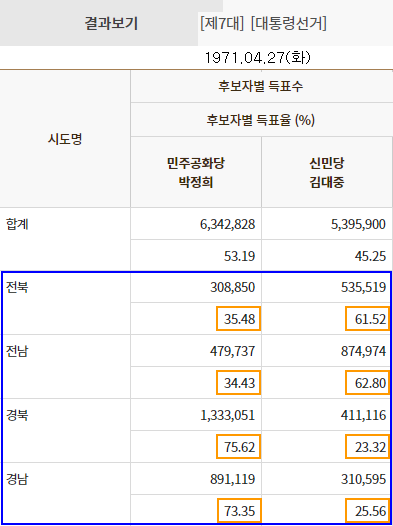Click highlighted 75.62 value in 경북
The width and height of the screenshot is (393, 526).
(238, 446)
